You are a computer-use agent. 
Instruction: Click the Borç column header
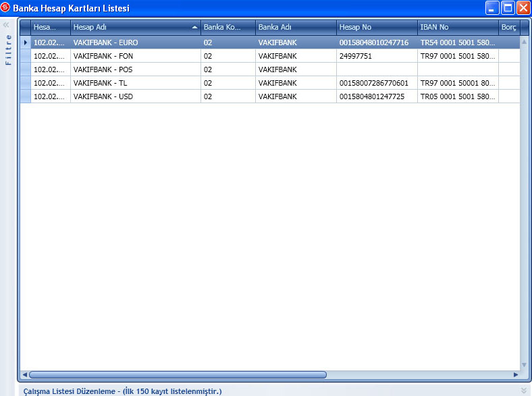pos(509,28)
